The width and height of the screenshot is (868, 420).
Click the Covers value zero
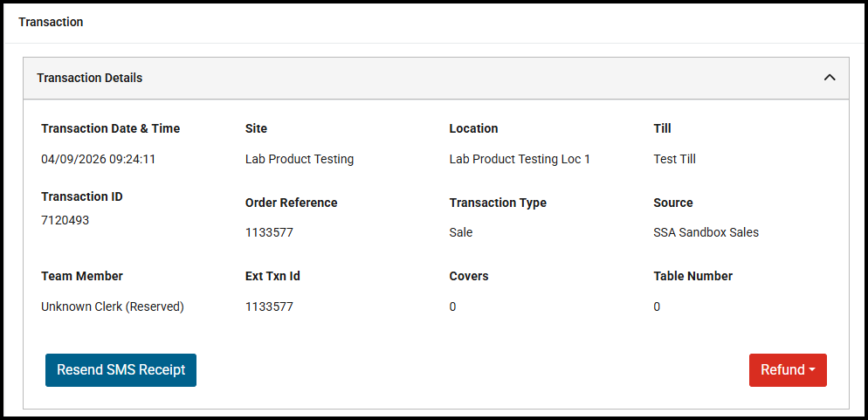pyautogui.click(x=452, y=306)
